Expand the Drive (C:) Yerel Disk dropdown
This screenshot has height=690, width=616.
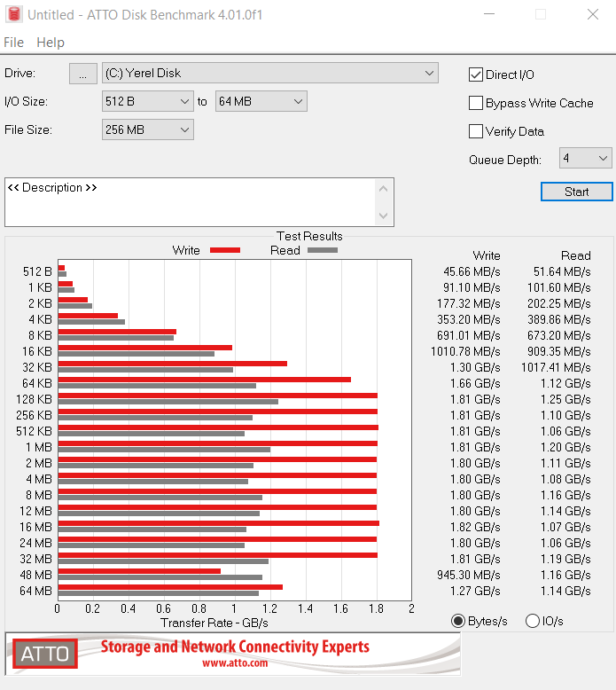click(270, 73)
